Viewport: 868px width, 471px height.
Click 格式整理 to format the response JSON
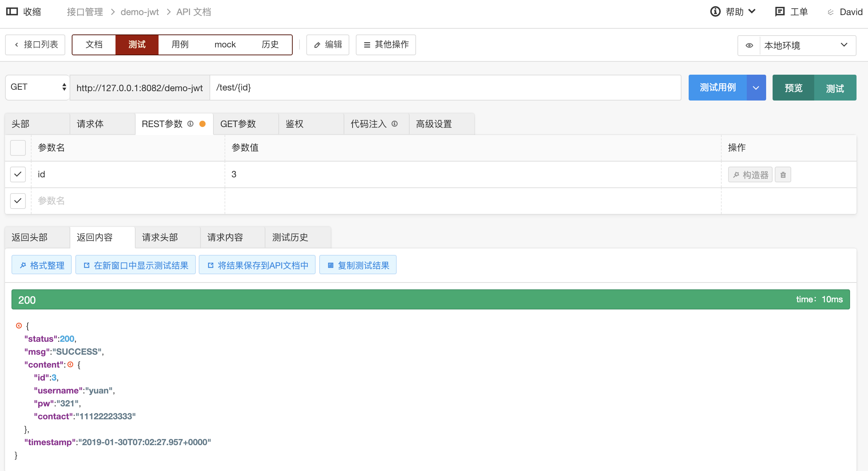pos(41,265)
